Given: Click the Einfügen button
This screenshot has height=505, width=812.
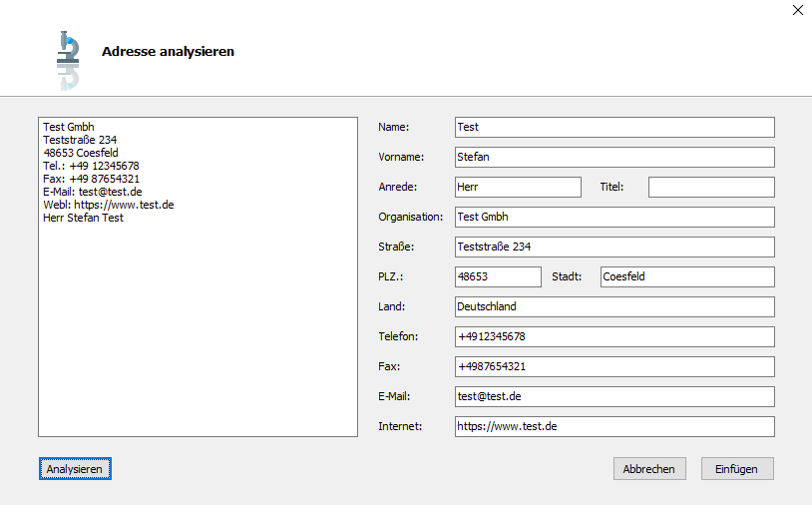Looking at the screenshot, I should click(737, 469).
